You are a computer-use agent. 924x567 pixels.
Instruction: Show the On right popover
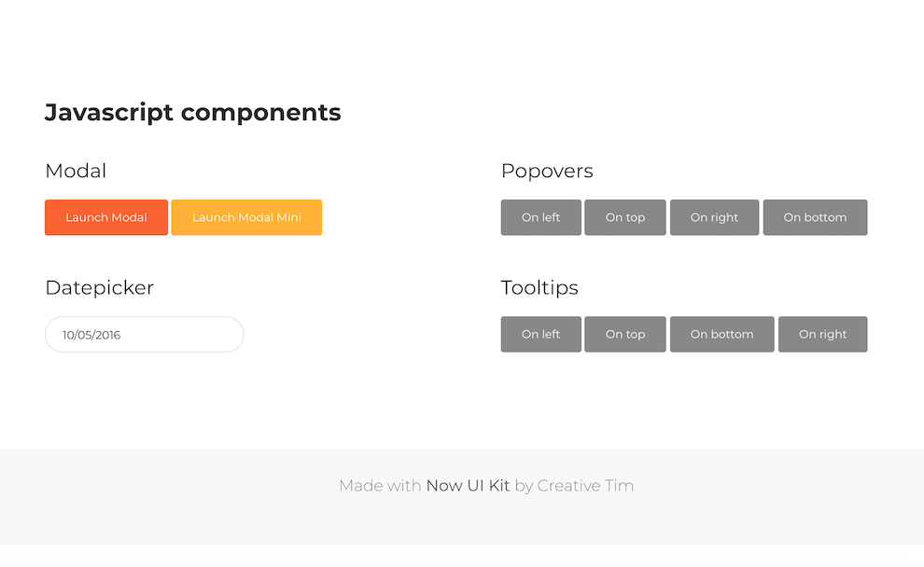(x=714, y=217)
